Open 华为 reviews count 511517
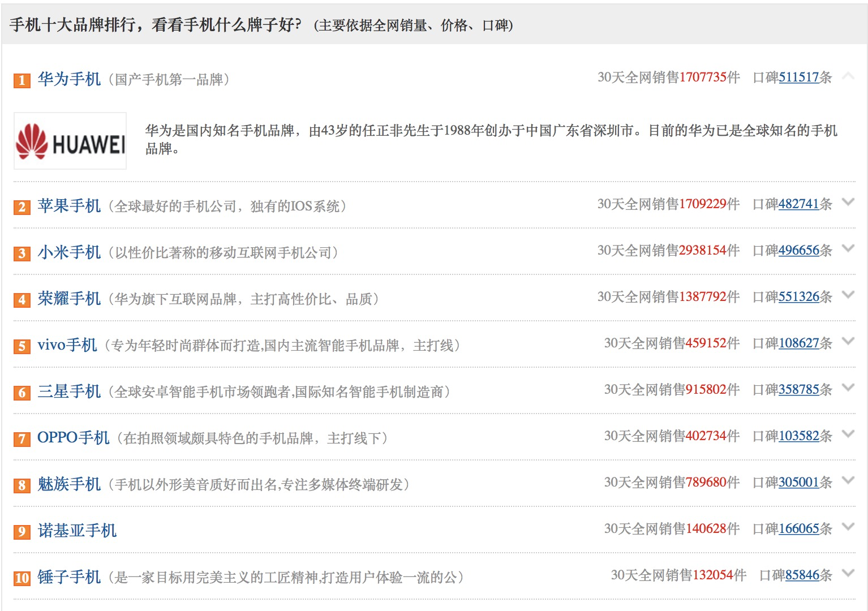This screenshot has width=868, height=611. (799, 78)
